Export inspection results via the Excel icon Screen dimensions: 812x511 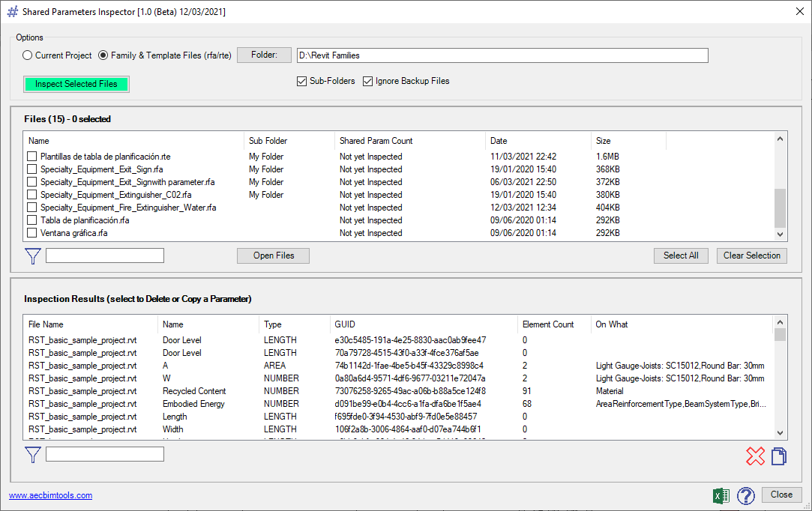[721, 495]
